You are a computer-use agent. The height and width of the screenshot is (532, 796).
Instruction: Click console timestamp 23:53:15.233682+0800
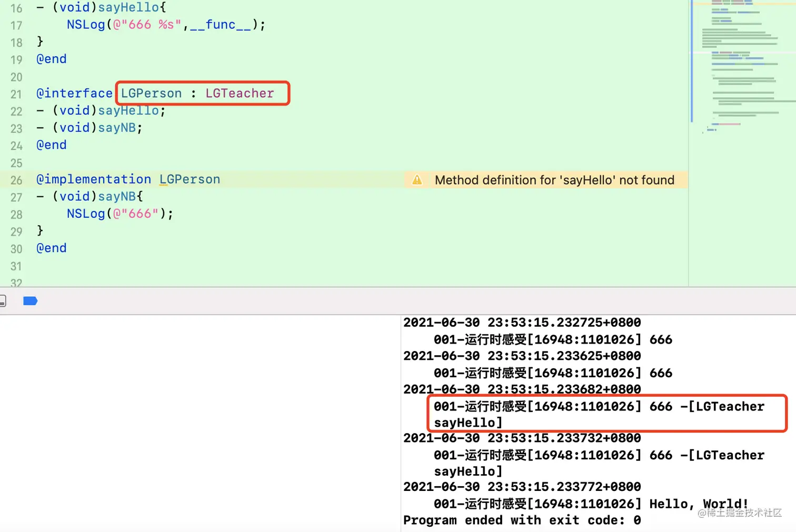point(564,389)
